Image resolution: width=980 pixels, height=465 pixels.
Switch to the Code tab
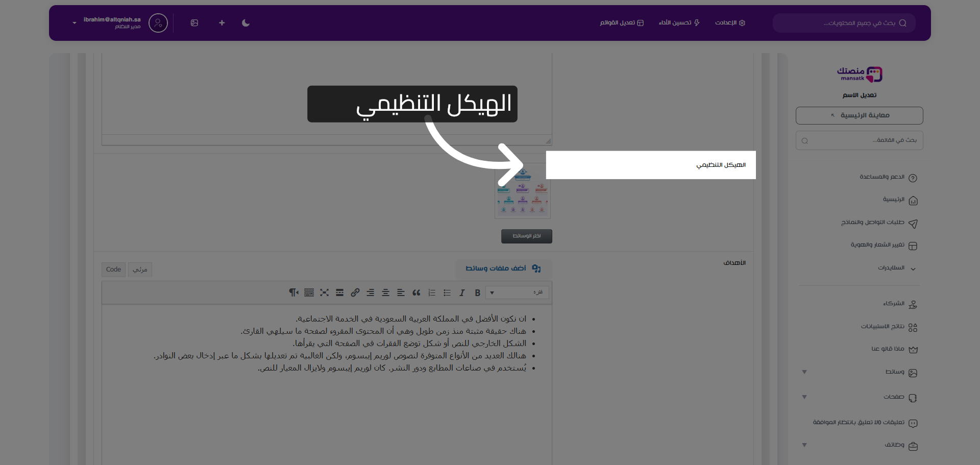(113, 270)
